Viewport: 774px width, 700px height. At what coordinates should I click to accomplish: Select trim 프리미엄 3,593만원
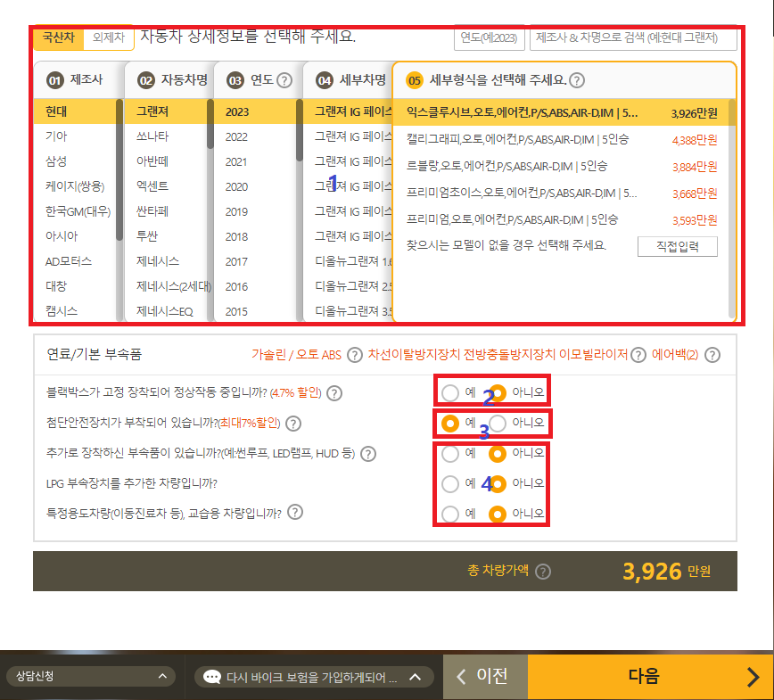(562, 220)
